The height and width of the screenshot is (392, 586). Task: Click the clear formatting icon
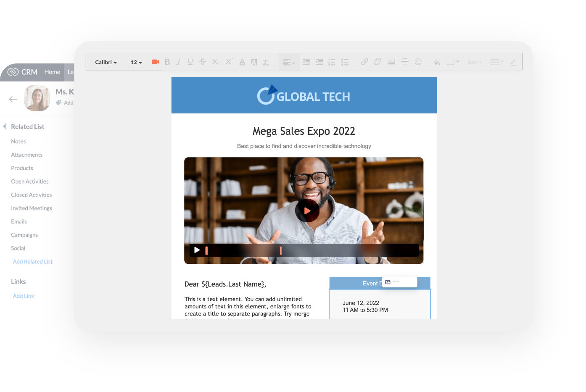(266, 62)
